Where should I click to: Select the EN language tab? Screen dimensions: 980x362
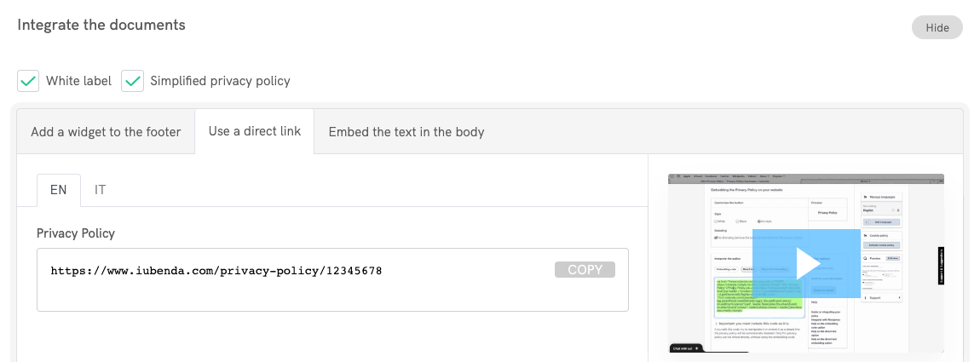click(x=59, y=190)
